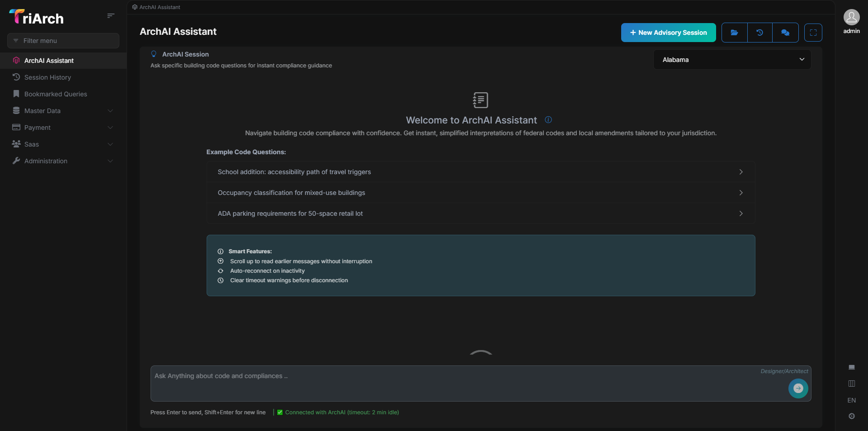Open Session History from the menu
Image resolution: width=868 pixels, height=431 pixels.
pyautogui.click(x=47, y=77)
